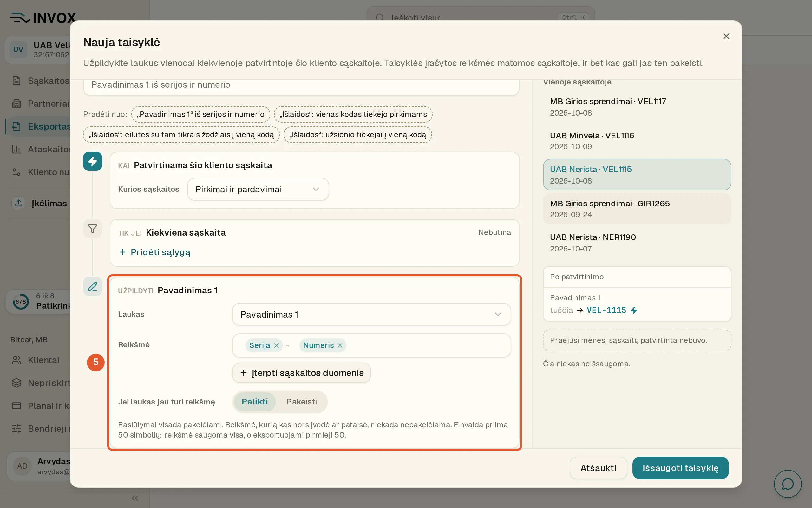Close the Nauja taisyklė dialog
The width and height of the screenshot is (812, 508).
[726, 36]
